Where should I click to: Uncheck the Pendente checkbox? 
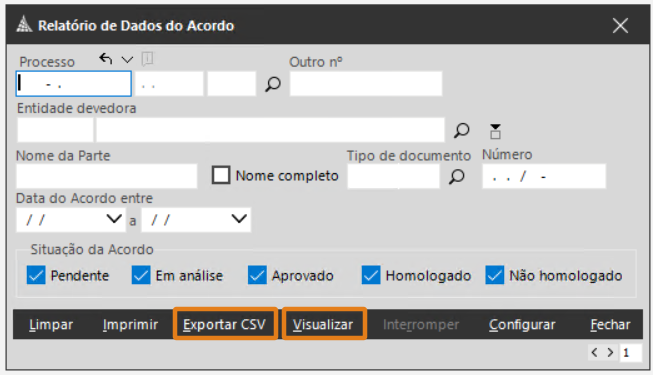tap(36, 275)
